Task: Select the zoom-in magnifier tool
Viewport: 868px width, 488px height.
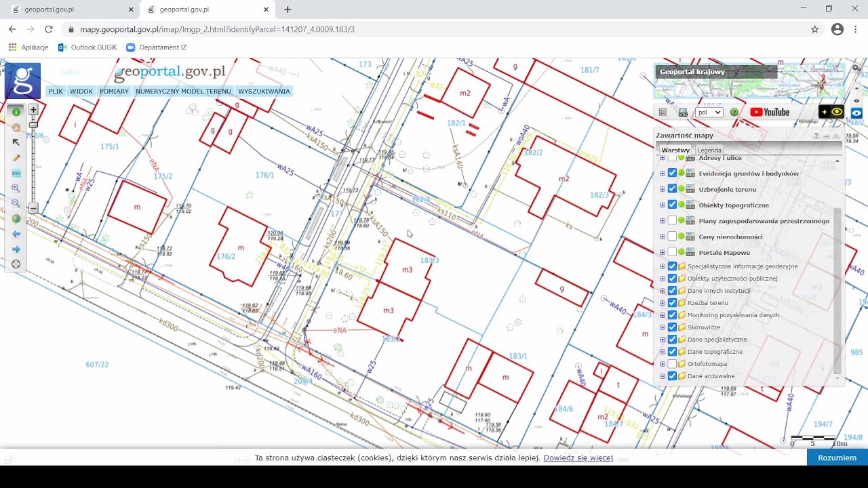Action: [x=16, y=188]
